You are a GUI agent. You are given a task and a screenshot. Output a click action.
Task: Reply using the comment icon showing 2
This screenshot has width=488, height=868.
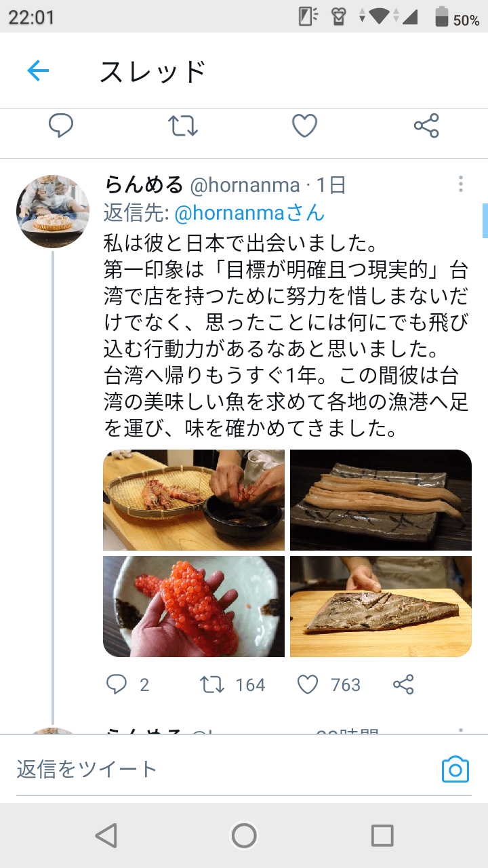click(x=117, y=684)
